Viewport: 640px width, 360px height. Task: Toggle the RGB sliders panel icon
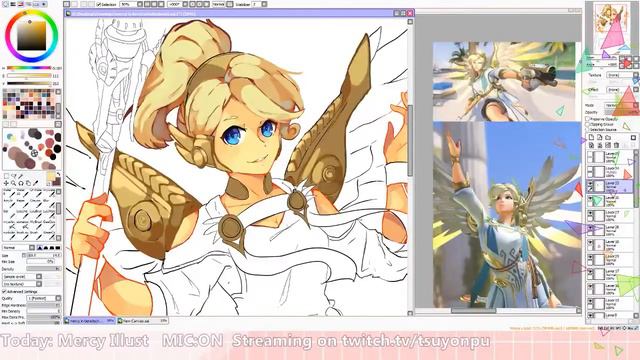(x=13, y=4)
